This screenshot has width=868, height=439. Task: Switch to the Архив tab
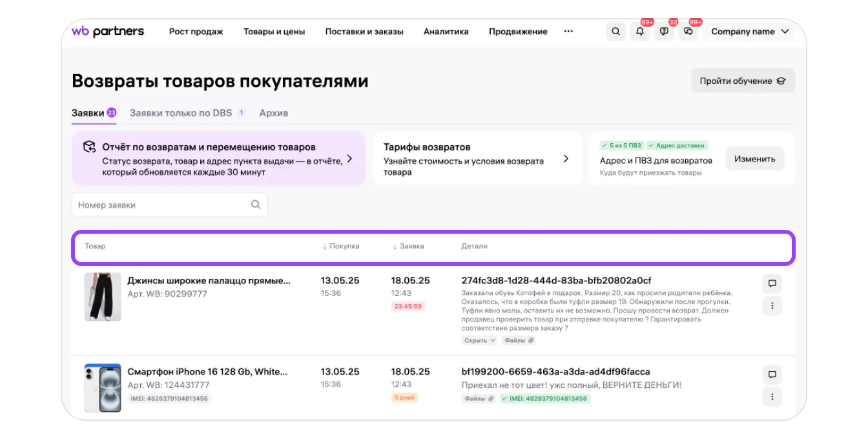273,113
